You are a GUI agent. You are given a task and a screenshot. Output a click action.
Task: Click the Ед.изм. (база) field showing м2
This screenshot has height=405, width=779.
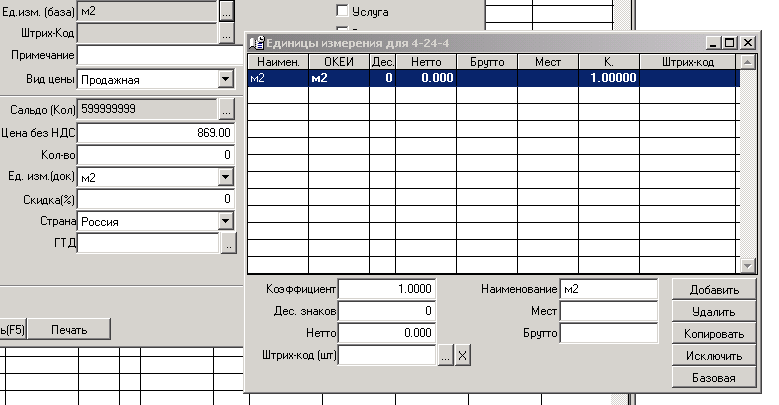click(x=147, y=11)
